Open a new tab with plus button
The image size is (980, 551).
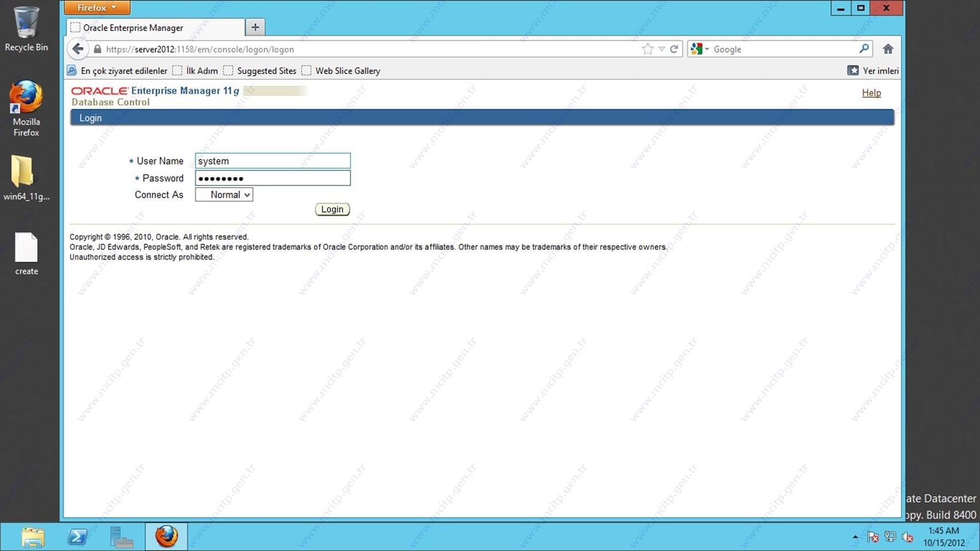pyautogui.click(x=255, y=27)
